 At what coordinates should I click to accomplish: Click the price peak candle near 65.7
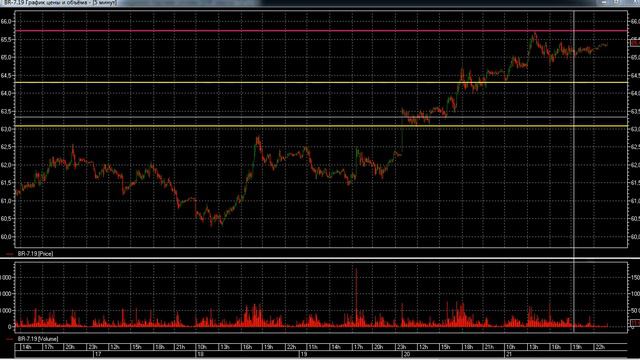(x=534, y=36)
